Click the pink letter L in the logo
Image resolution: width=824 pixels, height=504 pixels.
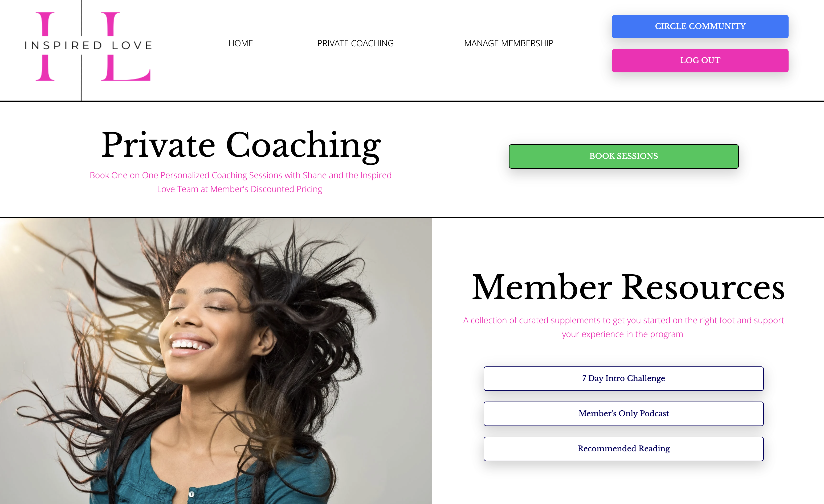pos(126,46)
